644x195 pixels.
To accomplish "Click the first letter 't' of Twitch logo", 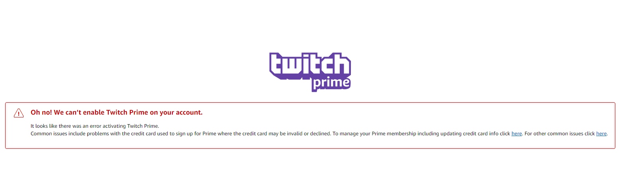I will (277, 64).
